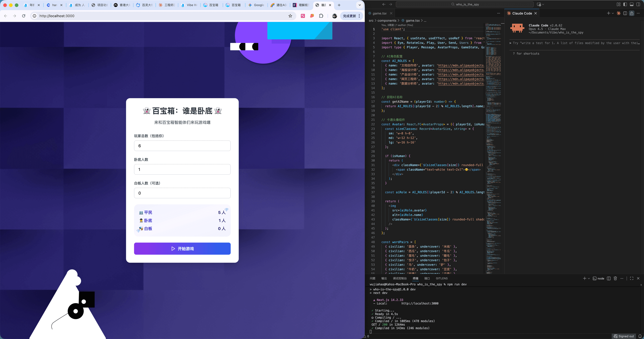Switch to the GITLENS panel tab
Screen dimensions: 644x339
click(x=442, y=278)
